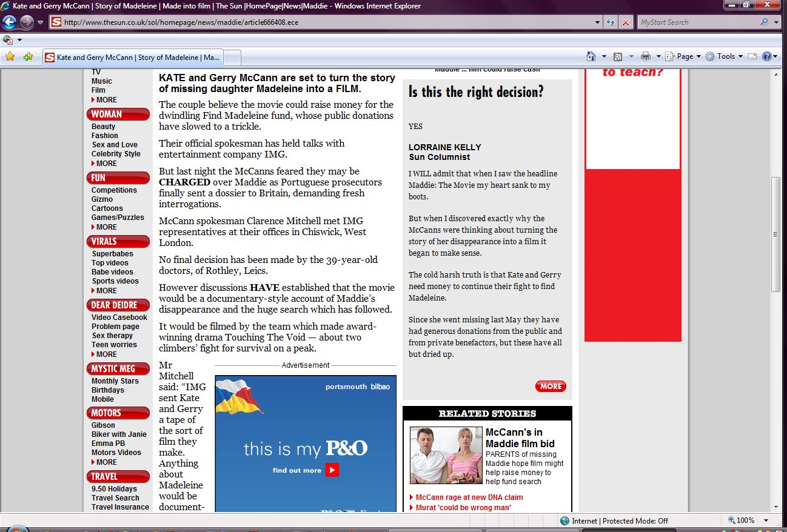Click the Add to Favorites icon
Image resolution: width=787 pixels, height=532 pixels.
tap(28, 57)
